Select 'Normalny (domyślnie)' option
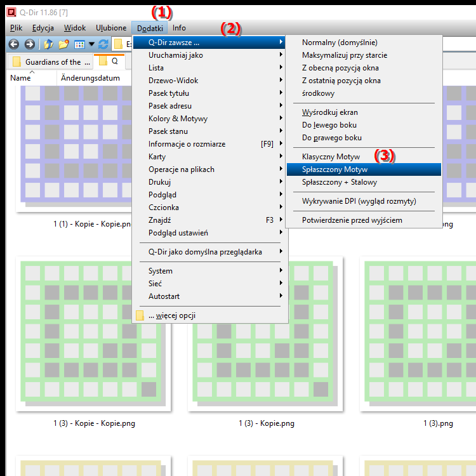The width and height of the screenshot is (476, 476). click(364, 43)
